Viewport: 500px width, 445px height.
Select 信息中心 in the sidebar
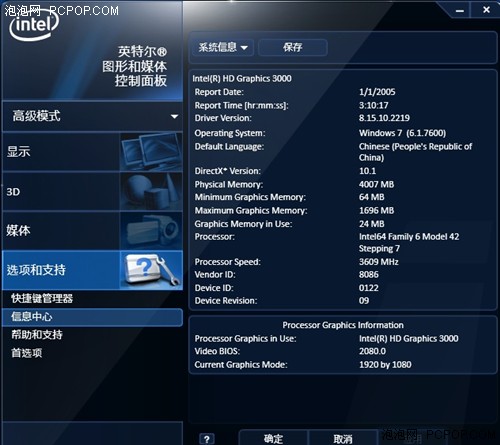(x=92, y=317)
